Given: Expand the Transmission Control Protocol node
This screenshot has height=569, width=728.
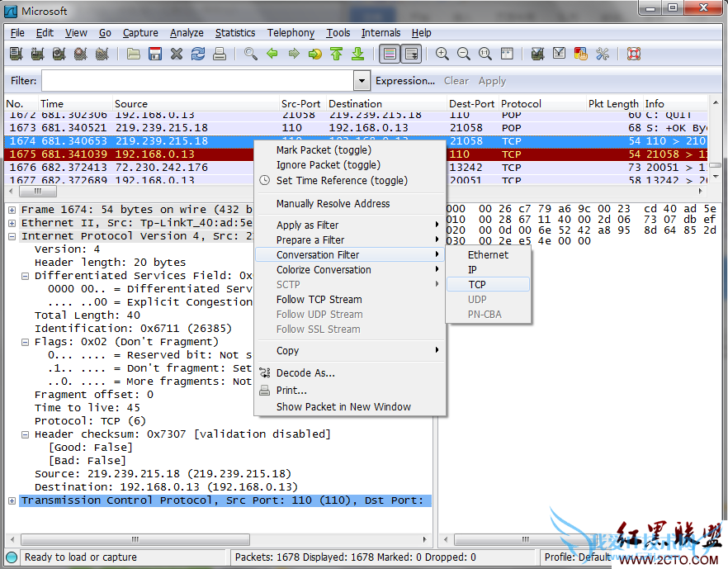Looking at the screenshot, I should coord(12,500).
